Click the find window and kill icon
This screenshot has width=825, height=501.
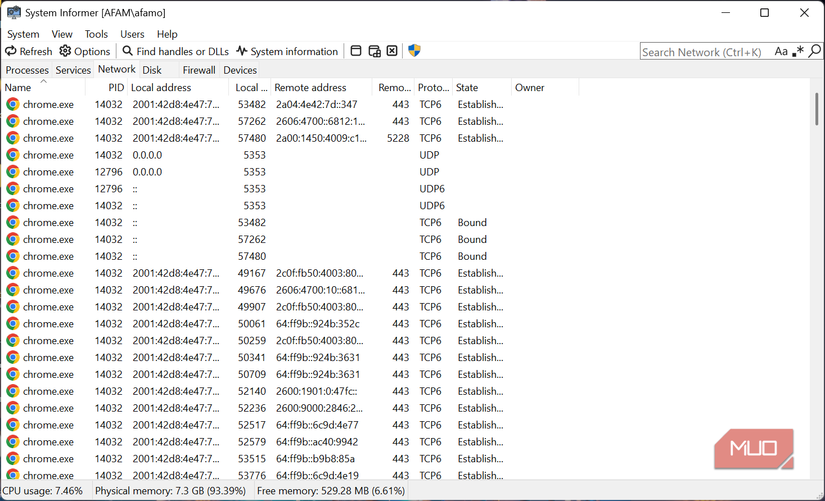tap(392, 51)
